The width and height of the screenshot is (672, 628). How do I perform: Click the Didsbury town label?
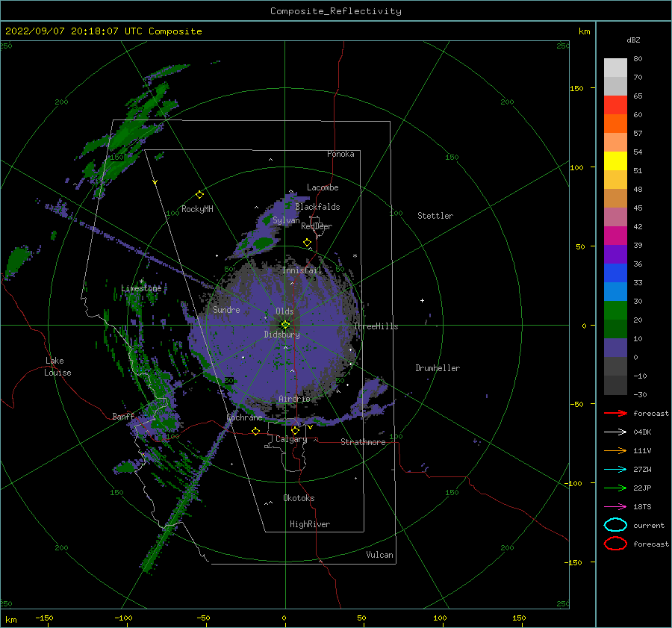coord(281,335)
